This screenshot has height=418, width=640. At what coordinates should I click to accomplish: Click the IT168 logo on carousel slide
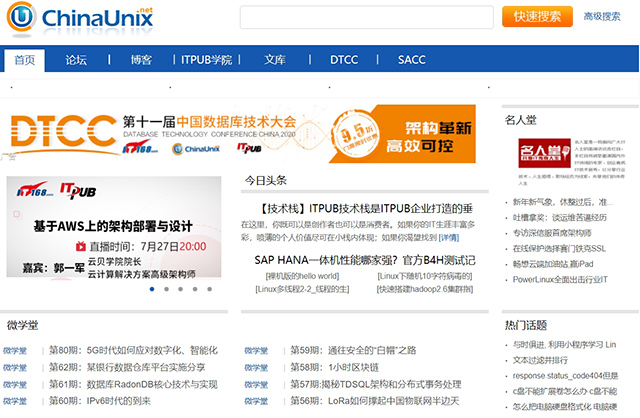pos(35,190)
